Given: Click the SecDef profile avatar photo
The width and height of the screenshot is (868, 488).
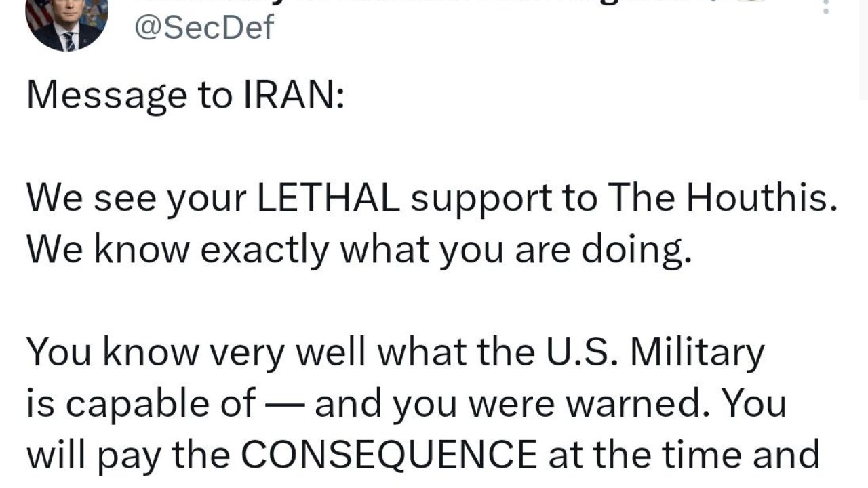Looking at the screenshot, I should point(66,24).
